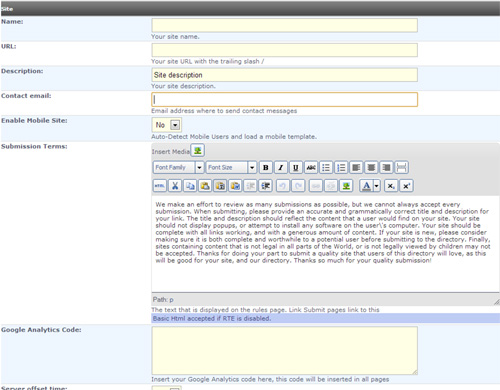
Task: Grab the rich text editor resize handle
Action: (x=496, y=302)
